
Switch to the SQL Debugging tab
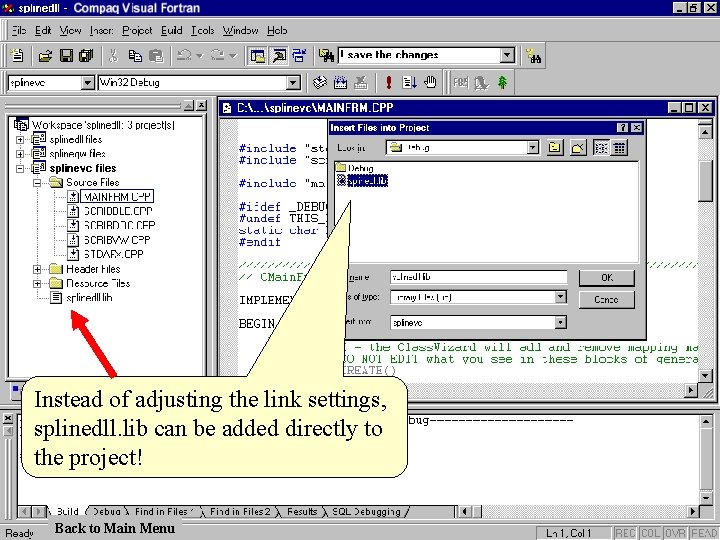(x=366, y=512)
